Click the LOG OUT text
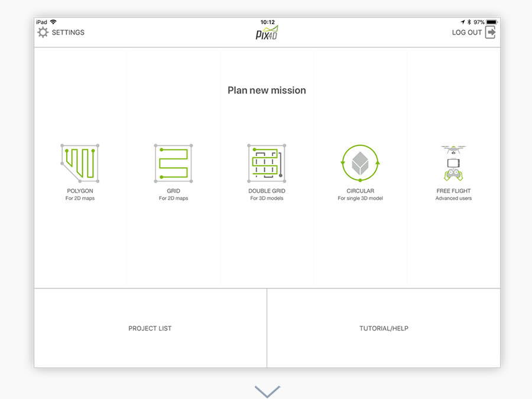The image size is (532, 399). pos(467,33)
